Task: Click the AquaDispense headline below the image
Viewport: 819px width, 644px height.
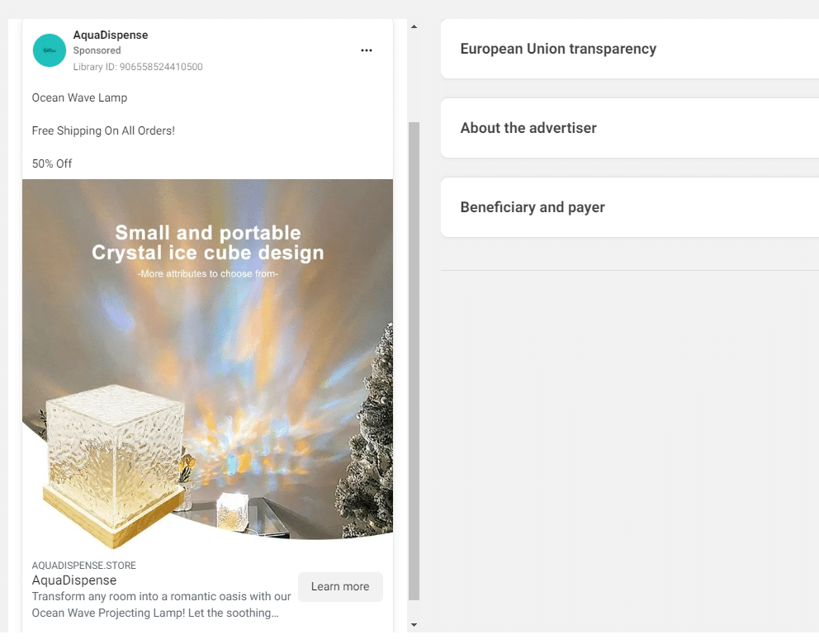Action: (x=74, y=580)
